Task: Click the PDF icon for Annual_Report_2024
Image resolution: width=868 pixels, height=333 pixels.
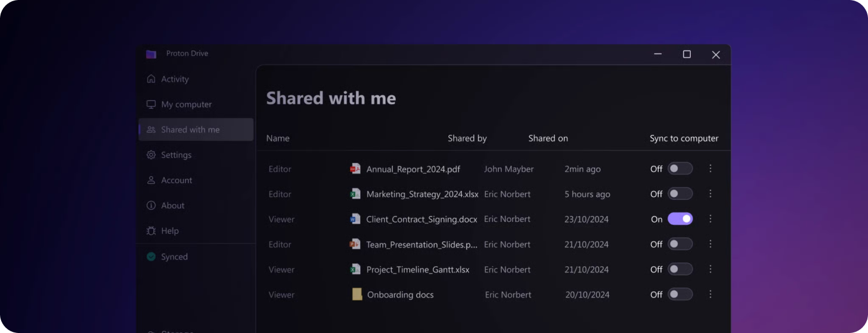Action: click(x=355, y=169)
